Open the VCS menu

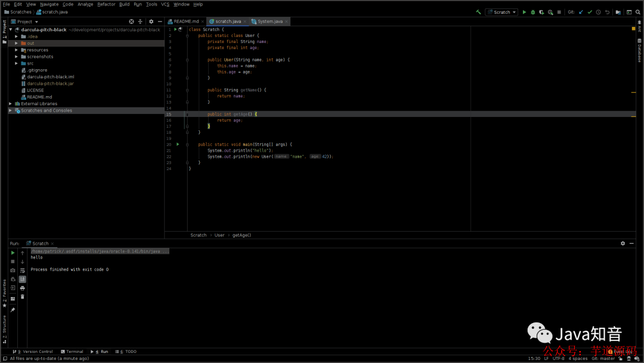point(165,4)
